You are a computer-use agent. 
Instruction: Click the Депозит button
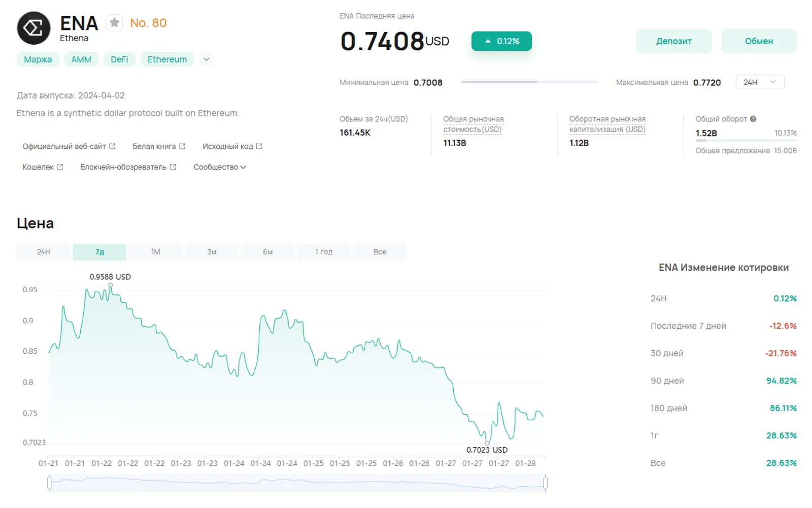click(x=673, y=41)
